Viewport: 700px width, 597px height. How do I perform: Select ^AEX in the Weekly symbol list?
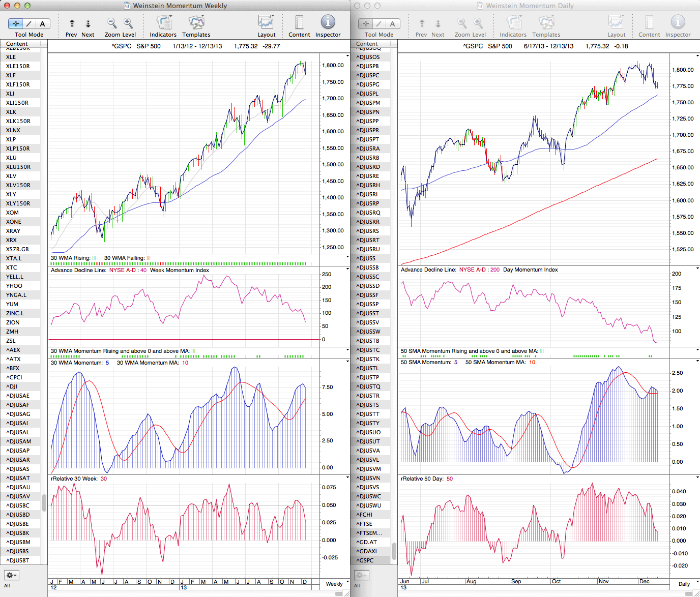click(20, 350)
